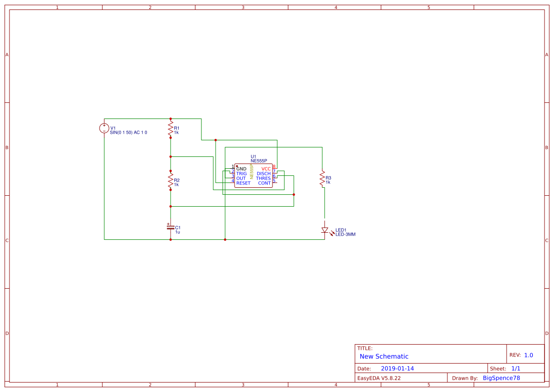Select the R2 resistor symbol
This screenshot has height=392, width=554.
click(171, 180)
